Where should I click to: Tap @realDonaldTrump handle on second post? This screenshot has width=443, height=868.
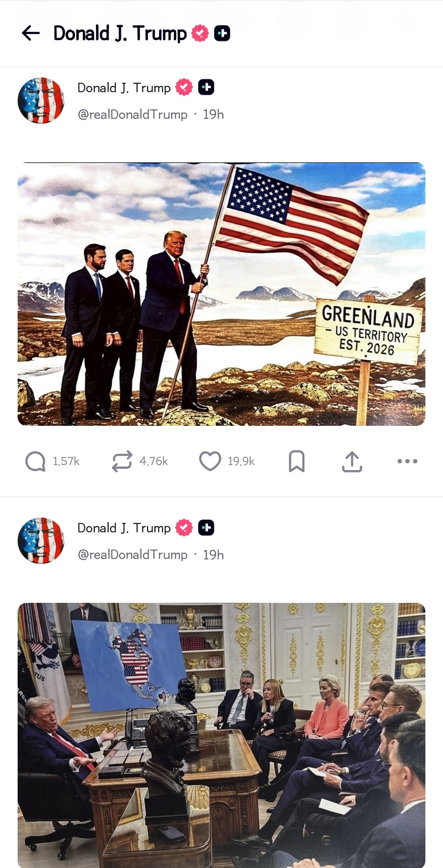(x=132, y=554)
